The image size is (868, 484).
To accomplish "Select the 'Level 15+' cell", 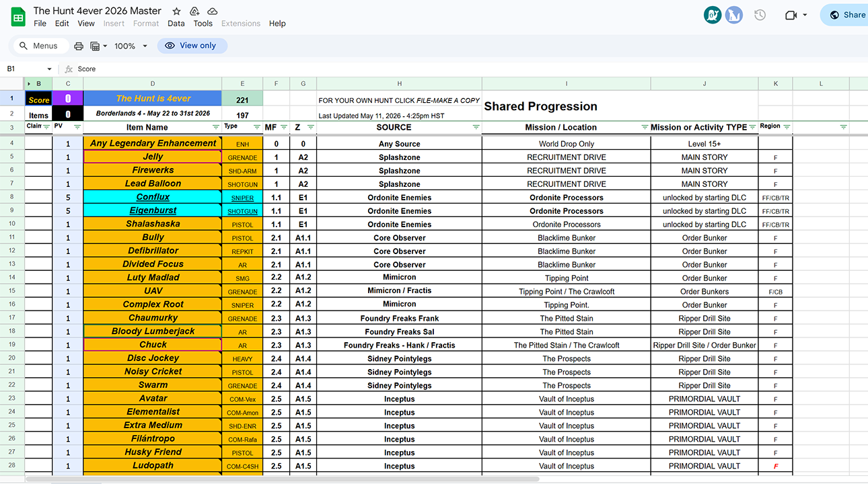I will point(704,143).
